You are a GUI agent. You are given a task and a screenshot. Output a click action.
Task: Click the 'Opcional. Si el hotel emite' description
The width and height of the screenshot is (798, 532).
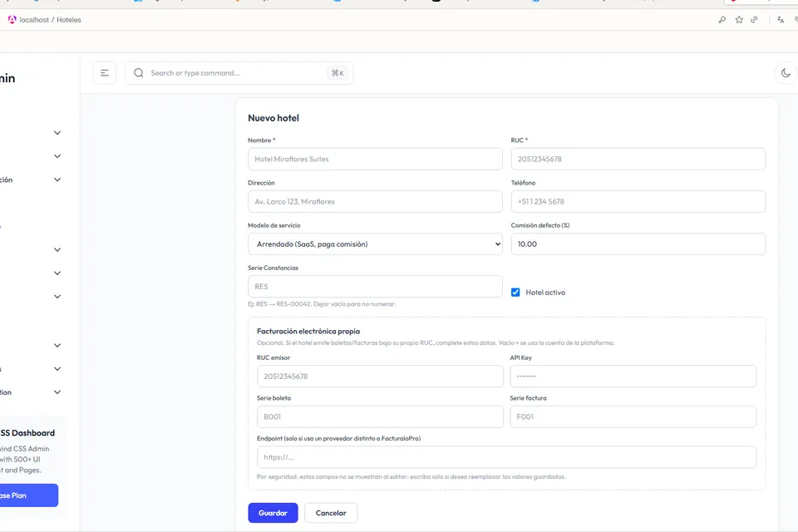coord(436,343)
